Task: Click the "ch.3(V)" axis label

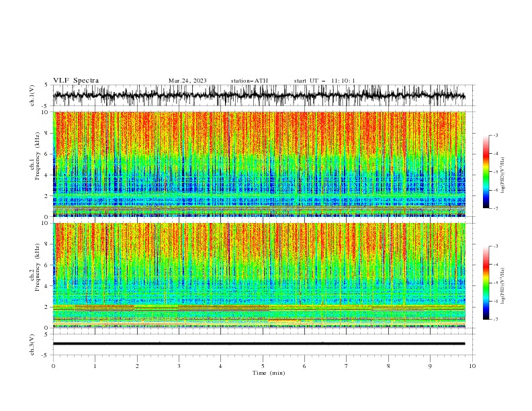Action: [32, 345]
